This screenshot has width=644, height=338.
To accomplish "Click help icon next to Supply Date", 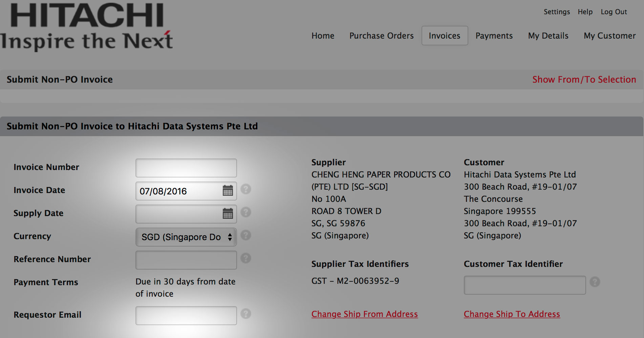I will click(246, 212).
